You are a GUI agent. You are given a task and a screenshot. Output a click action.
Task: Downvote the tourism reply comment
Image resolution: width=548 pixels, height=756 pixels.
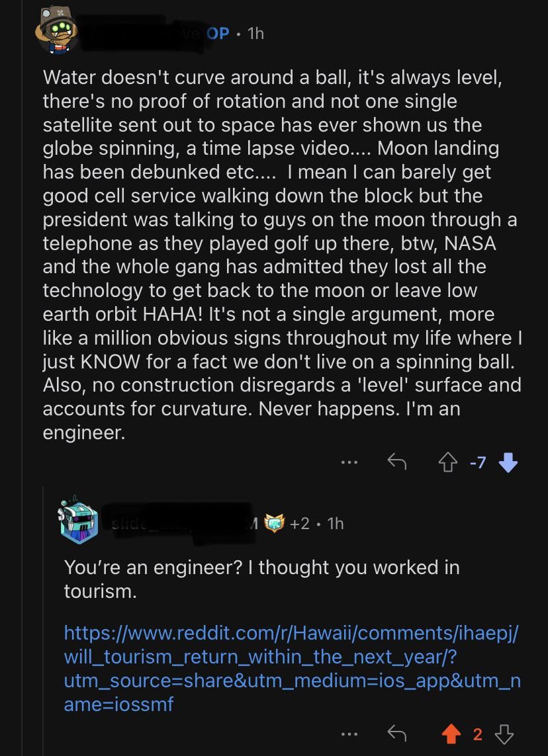pos(504,733)
